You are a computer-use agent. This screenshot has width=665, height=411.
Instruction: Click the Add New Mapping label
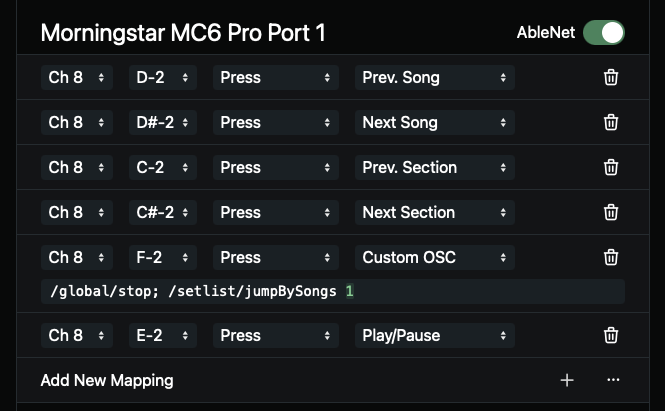107,380
